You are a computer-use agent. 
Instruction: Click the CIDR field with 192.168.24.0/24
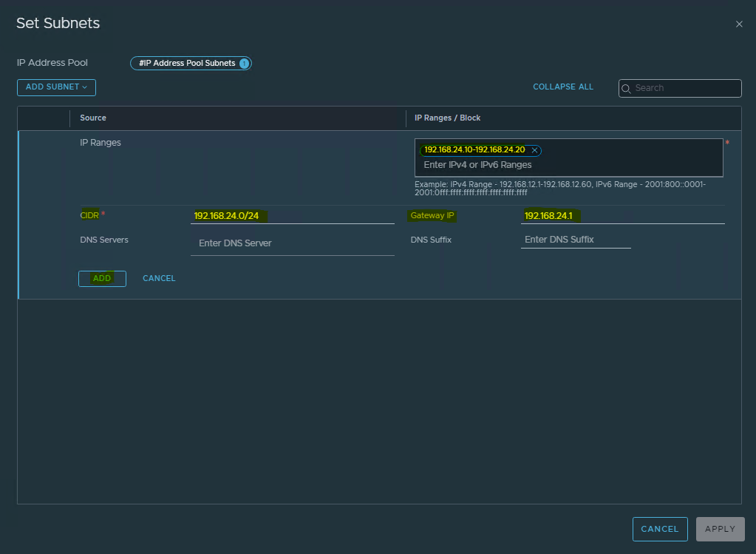point(292,216)
